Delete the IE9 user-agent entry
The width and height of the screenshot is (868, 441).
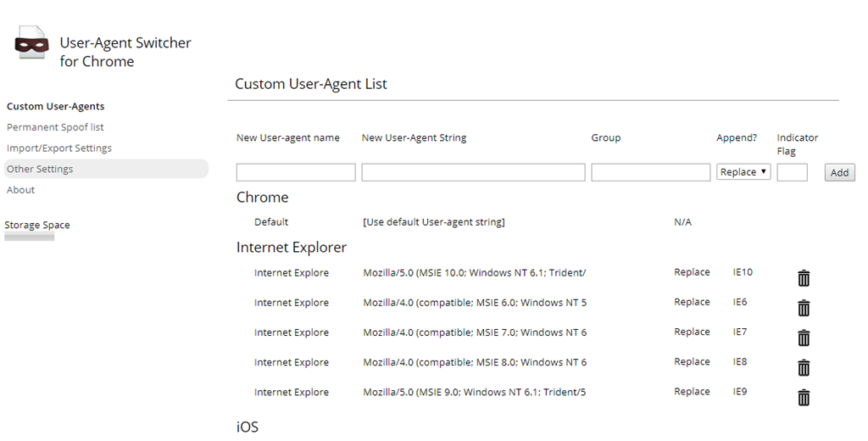click(x=804, y=397)
